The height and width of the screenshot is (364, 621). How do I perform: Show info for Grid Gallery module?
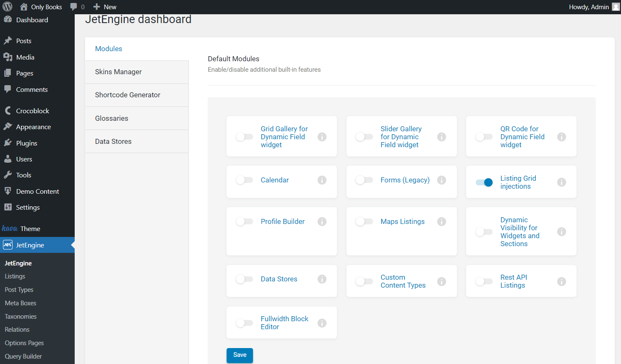(x=322, y=137)
